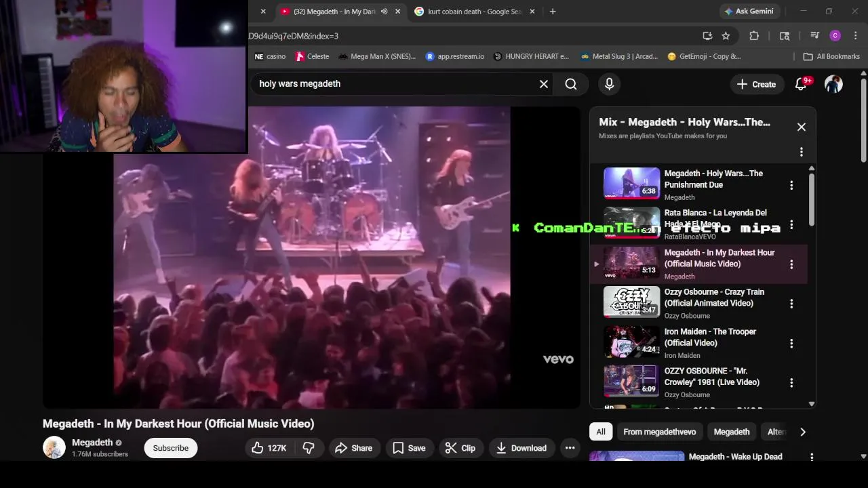Viewport: 868px width, 488px height.
Task: Open the GetEmoji bookmark
Action: point(704,56)
